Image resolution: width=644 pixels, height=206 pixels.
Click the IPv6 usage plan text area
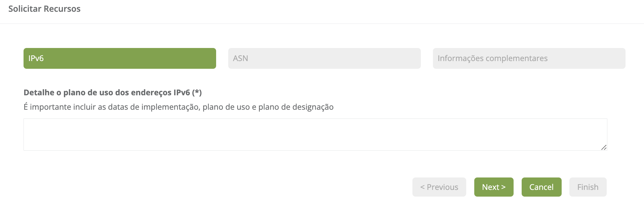click(315, 134)
